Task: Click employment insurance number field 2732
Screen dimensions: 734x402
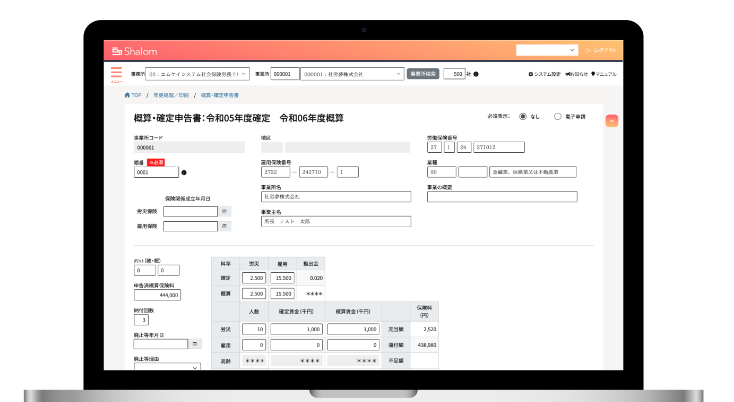Action: (x=275, y=172)
